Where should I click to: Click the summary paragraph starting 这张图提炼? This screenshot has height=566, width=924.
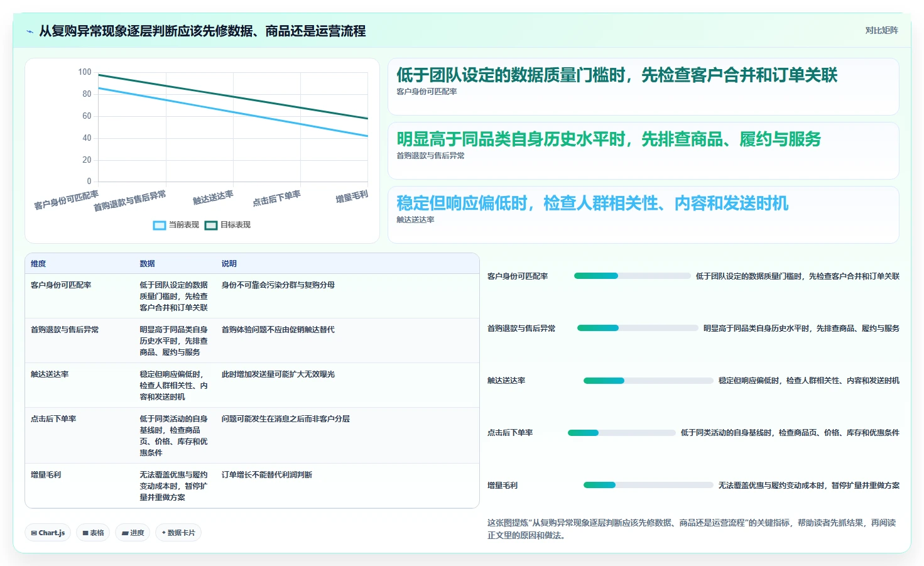pyautogui.click(x=692, y=529)
